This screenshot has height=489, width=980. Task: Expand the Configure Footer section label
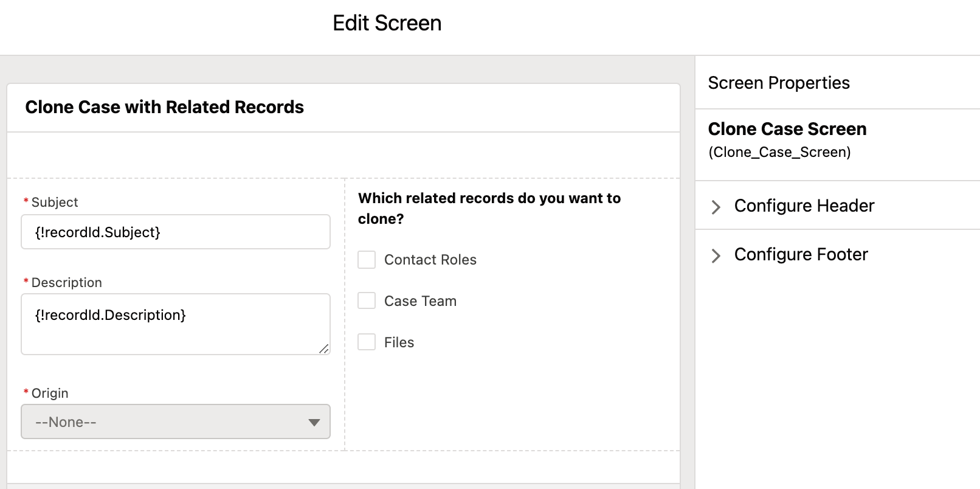coord(801,255)
